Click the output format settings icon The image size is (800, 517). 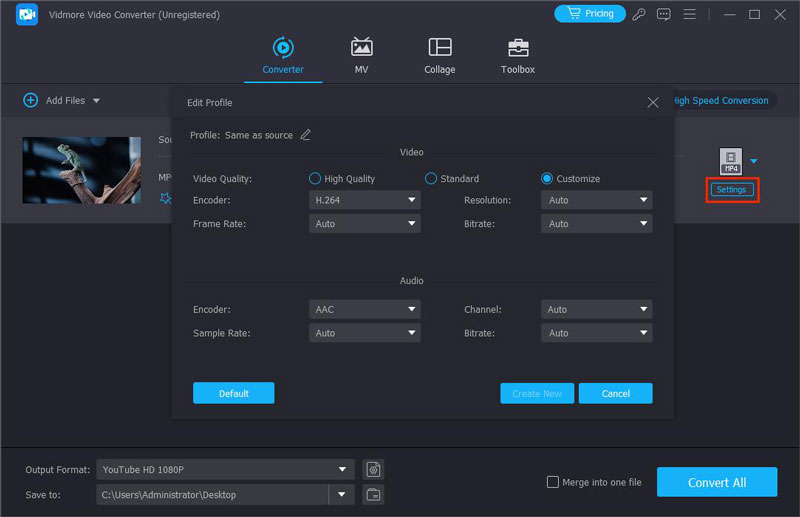373,469
